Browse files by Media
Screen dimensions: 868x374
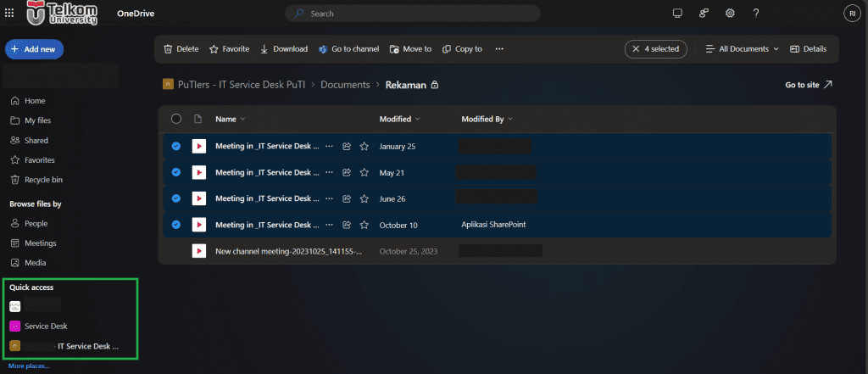28,263
